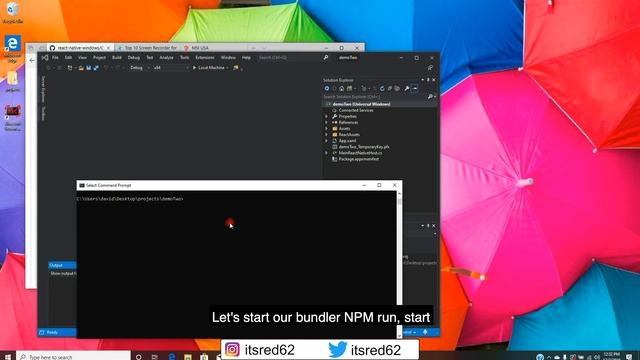Open the Debug configuration dropdown in toolbar
The image size is (640, 360).
click(139, 68)
